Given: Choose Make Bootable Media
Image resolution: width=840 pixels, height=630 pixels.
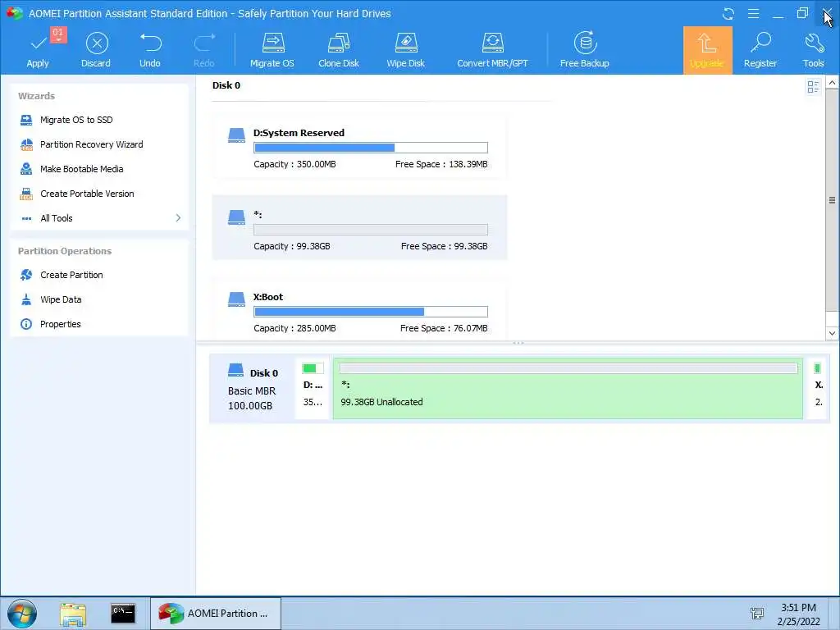Looking at the screenshot, I should (81, 169).
